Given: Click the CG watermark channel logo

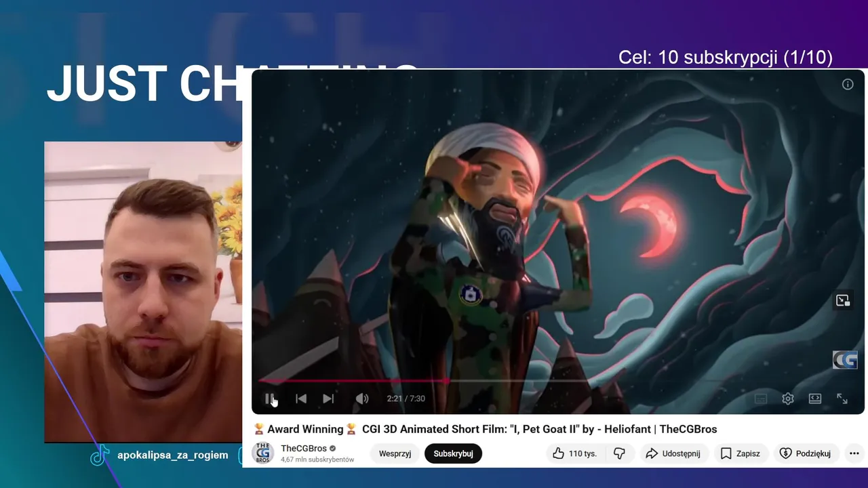Looking at the screenshot, I should click(x=845, y=360).
